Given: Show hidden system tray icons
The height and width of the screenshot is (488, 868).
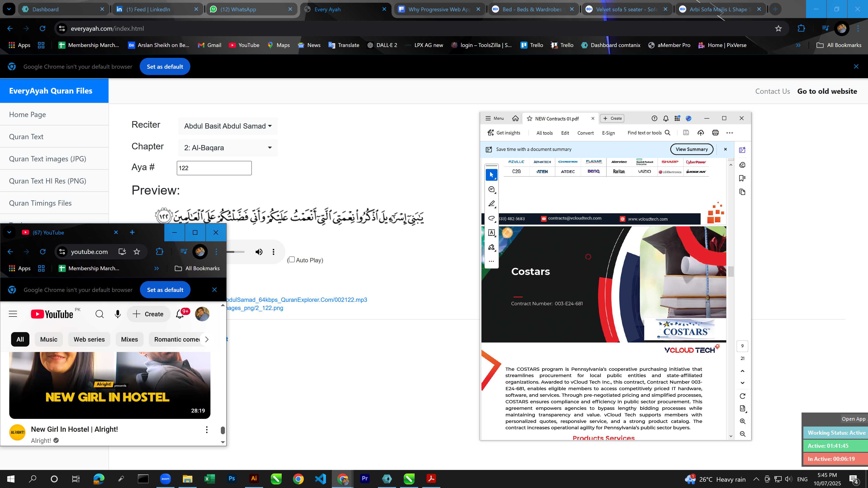Looking at the screenshot, I should click(x=756, y=479).
